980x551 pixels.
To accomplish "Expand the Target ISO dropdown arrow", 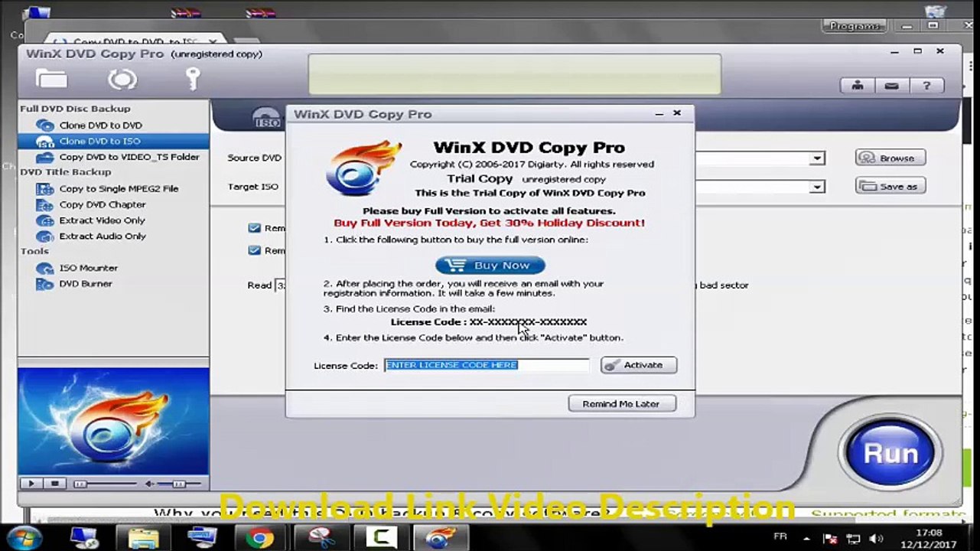I will [817, 187].
